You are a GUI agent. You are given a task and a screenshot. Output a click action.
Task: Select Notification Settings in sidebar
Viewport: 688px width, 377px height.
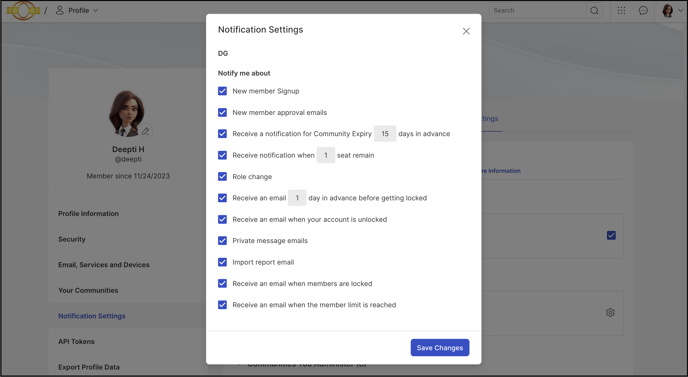pos(92,316)
